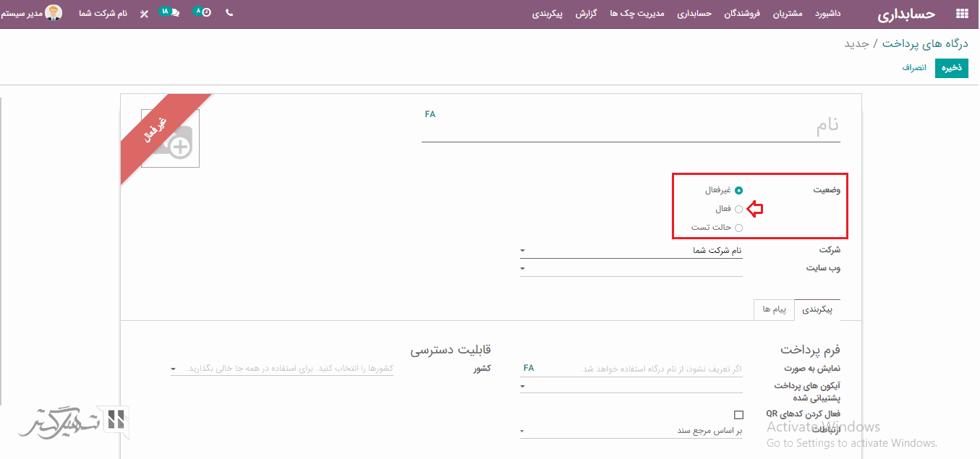
Task: Click the ذخیره save button
Action: point(951,68)
